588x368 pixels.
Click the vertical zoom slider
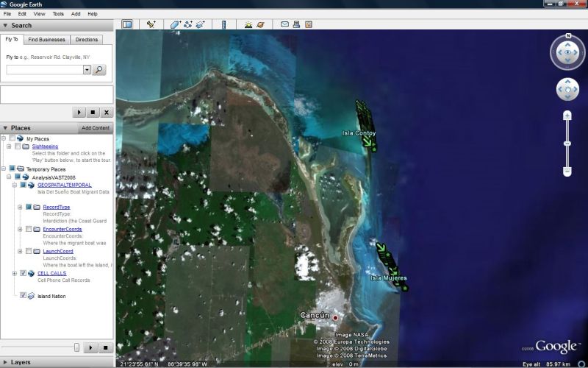[x=567, y=143]
